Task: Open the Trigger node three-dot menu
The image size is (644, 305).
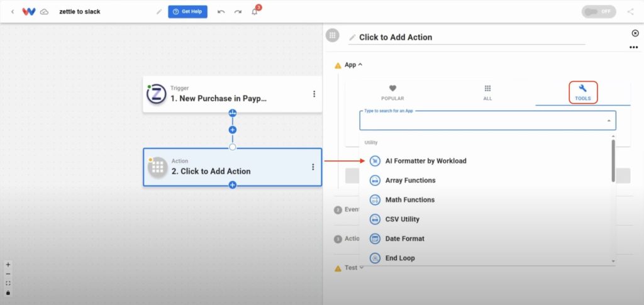Action: (314, 94)
